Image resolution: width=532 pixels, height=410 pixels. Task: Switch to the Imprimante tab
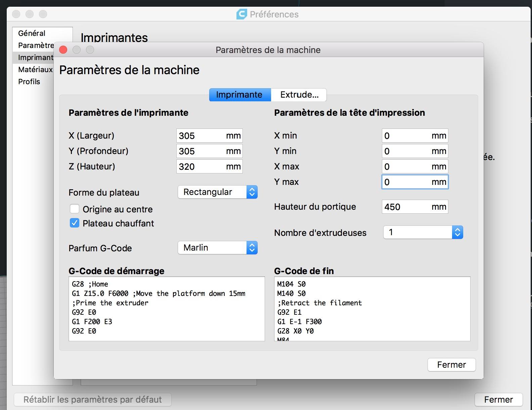click(x=239, y=95)
